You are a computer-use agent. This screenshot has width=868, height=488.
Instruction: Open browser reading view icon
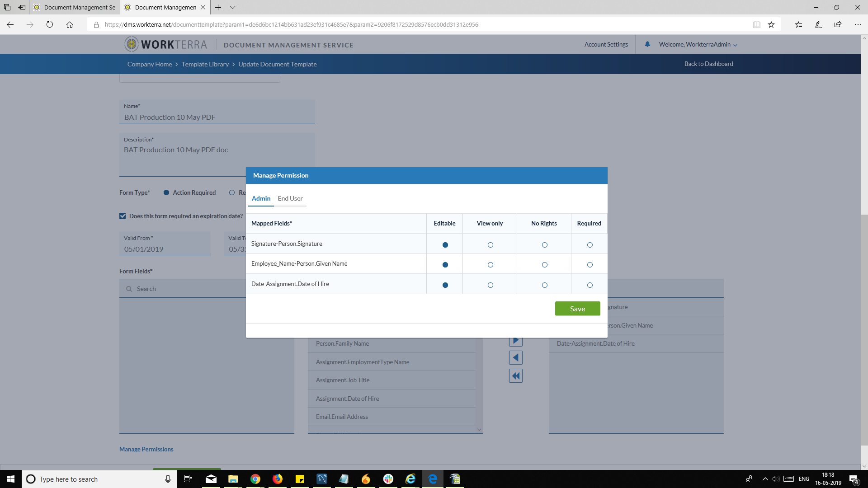coord(756,25)
